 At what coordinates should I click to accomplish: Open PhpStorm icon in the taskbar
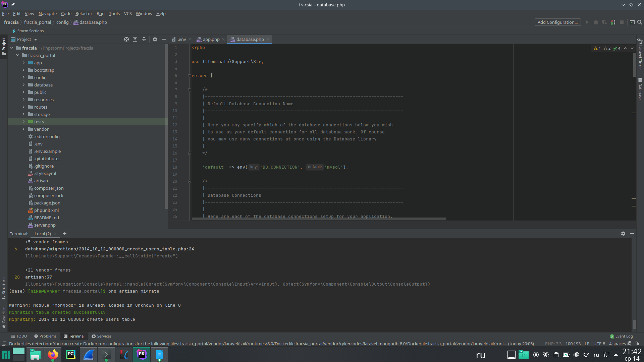coord(142,355)
